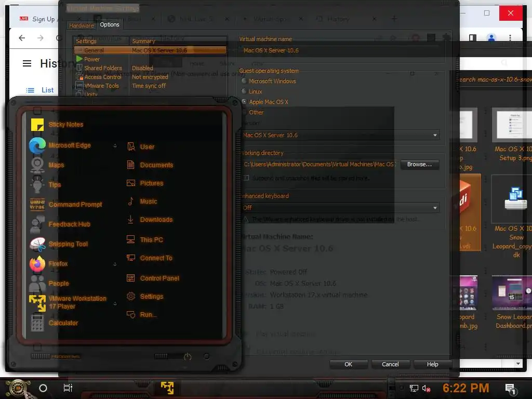The width and height of the screenshot is (532, 399).
Task: Open the Enhanced keyboard dropdown
Action: point(340,208)
